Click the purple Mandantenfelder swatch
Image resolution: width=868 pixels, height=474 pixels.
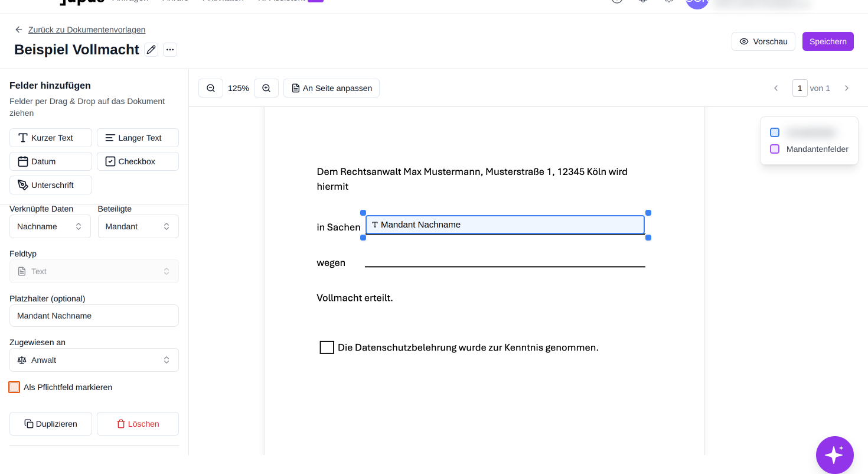point(775,149)
